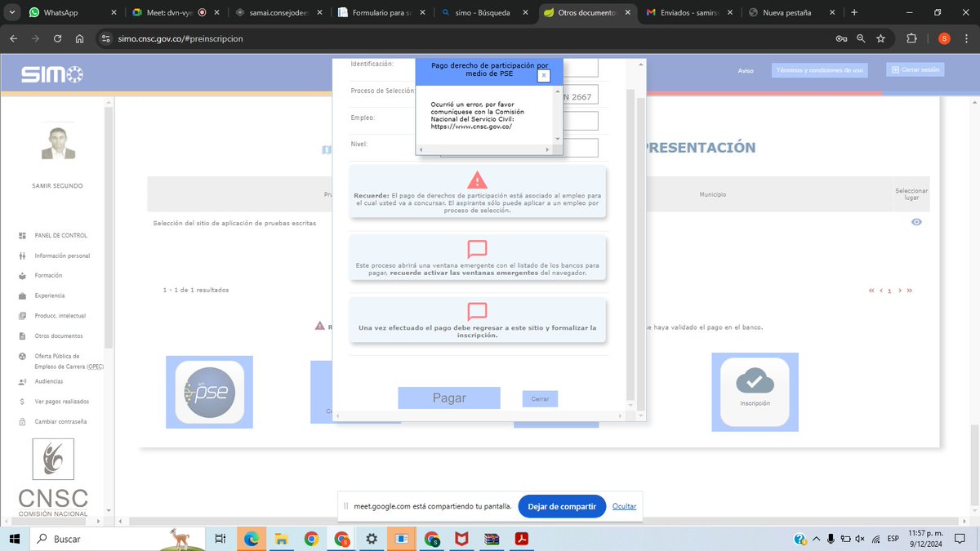Screen dimensions: 980x551
Task: Click Dejar de compartir button
Action: pyautogui.click(x=562, y=506)
